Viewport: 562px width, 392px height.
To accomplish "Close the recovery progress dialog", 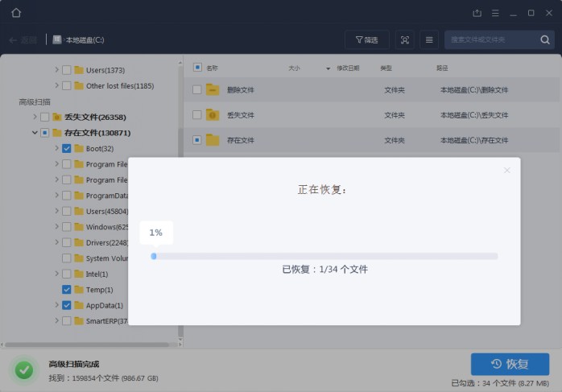I will pyautogui.click(x=506, y=170).
